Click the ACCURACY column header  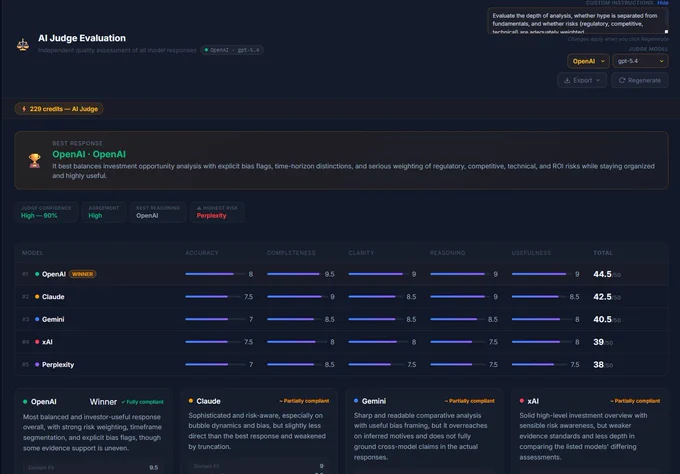point(202,253)
